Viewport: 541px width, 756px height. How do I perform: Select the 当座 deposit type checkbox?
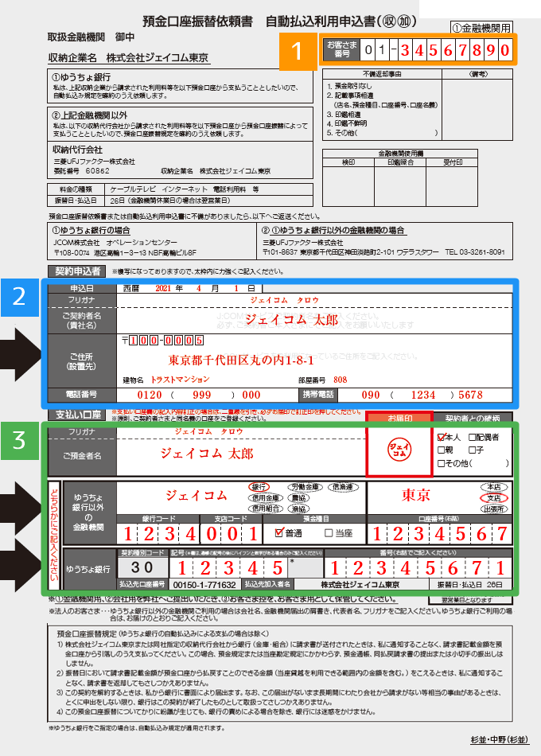(329, 532)
